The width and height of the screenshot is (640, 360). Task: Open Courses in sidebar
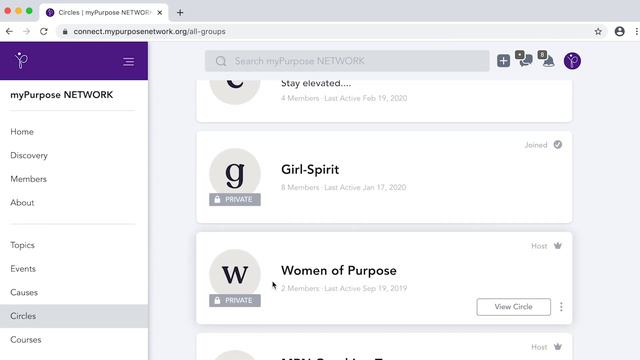[x=26, y=340]
